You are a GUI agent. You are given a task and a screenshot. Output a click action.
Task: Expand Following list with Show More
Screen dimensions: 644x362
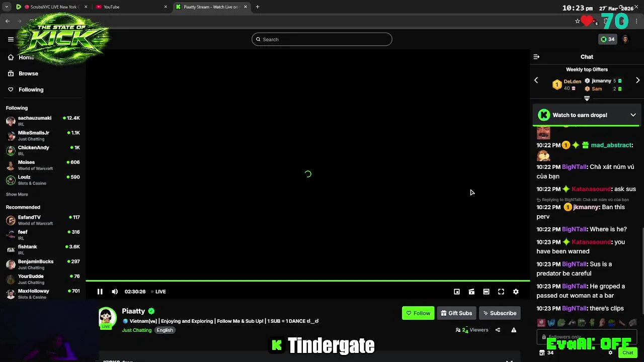coord(17,195)
